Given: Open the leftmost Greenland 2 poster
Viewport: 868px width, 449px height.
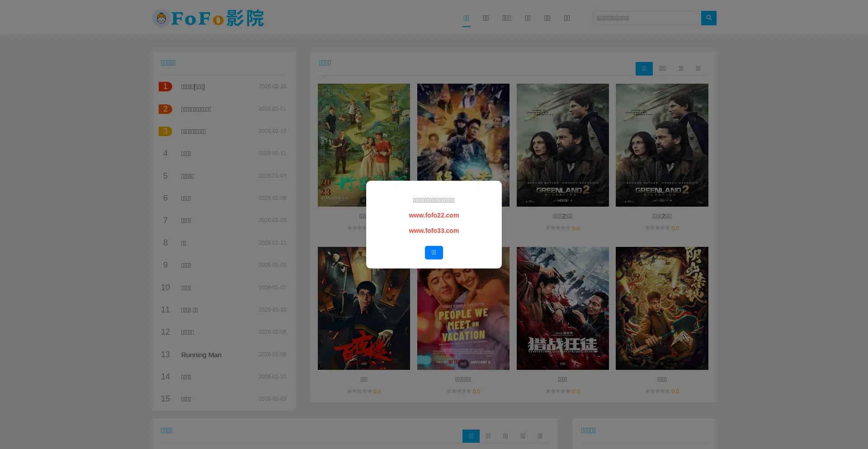Looking at the screenshot, I should (562, 145).
